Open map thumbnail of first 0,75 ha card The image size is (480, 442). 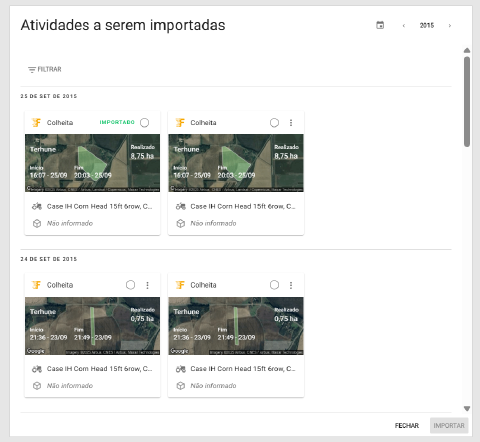[x=92, y=326]
